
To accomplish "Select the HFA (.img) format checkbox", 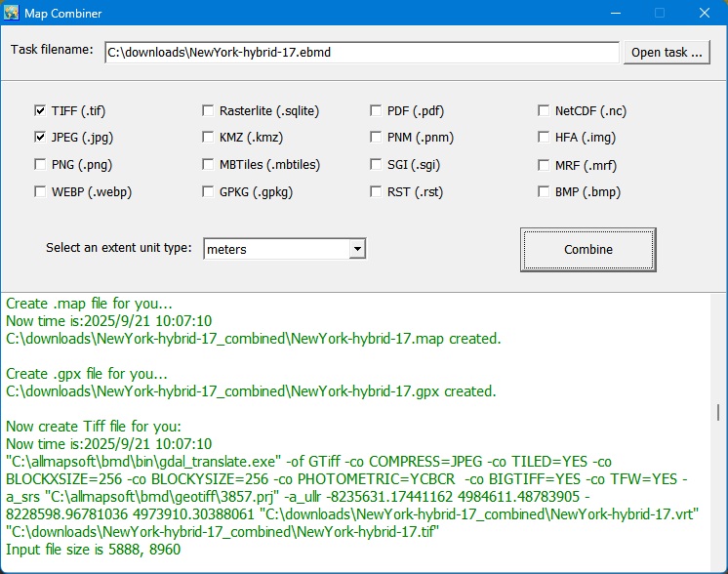I will [x=545, y=139].
